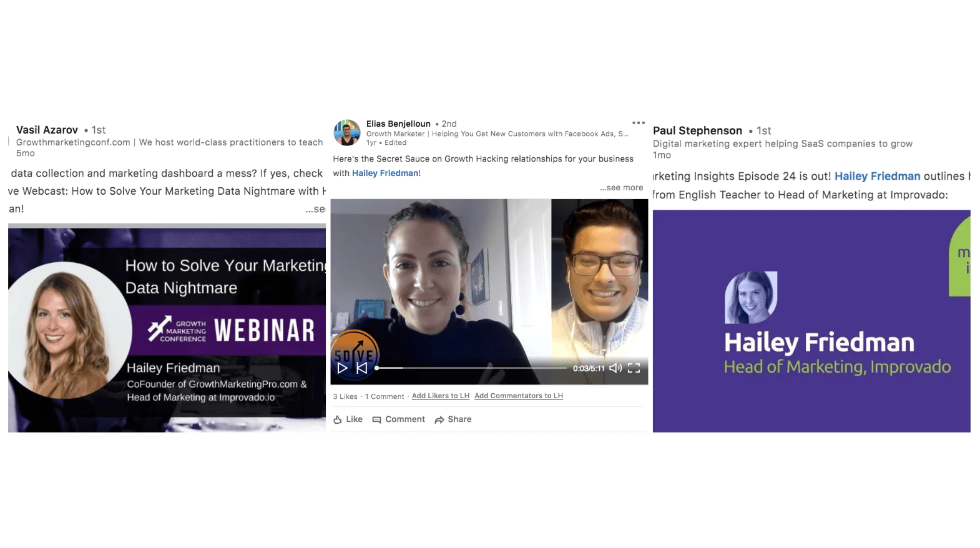Comment on Elias Benjelloun's post
Image resolution: width=980 pixels, height=548 pixels.
pos(398,419)
